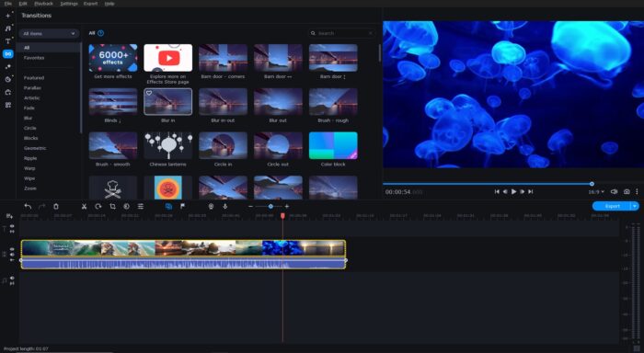The width and height of the screenshot is (644, 353).
Task: Click the blue Export button
Action: (612, 206)
